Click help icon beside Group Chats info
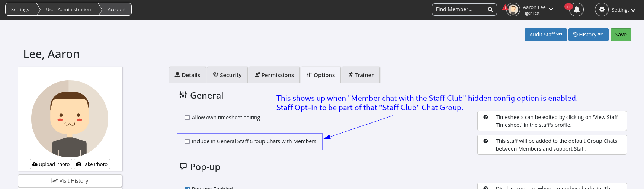This screenshot has height=189, width=644. pyautogui.click(x=486, y=141)
